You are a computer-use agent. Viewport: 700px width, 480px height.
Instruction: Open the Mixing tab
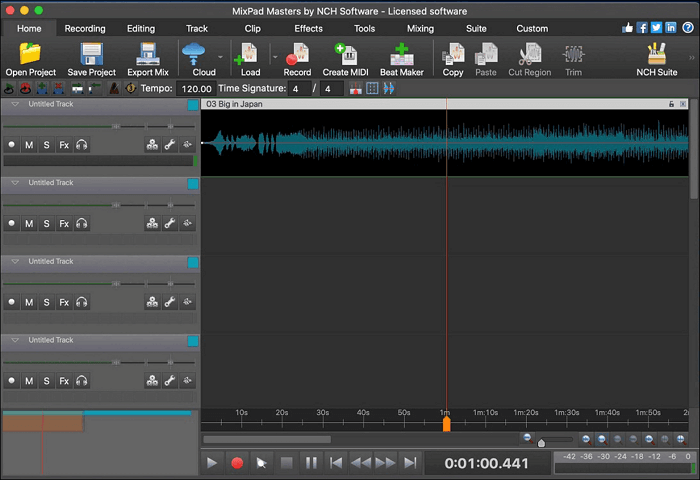(x=420, y=29)
